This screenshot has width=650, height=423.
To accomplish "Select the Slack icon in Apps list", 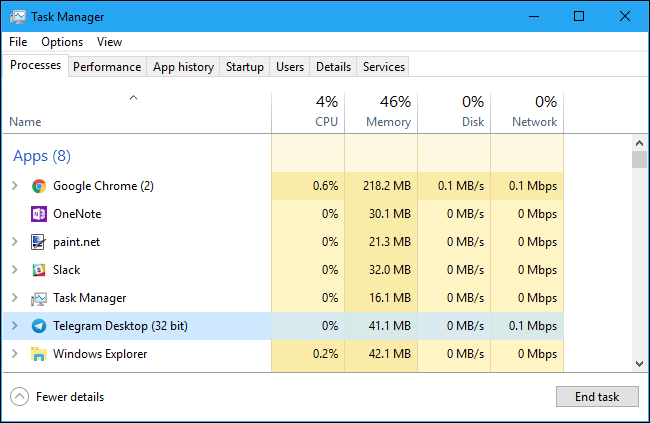I will (x=39, y=270).
